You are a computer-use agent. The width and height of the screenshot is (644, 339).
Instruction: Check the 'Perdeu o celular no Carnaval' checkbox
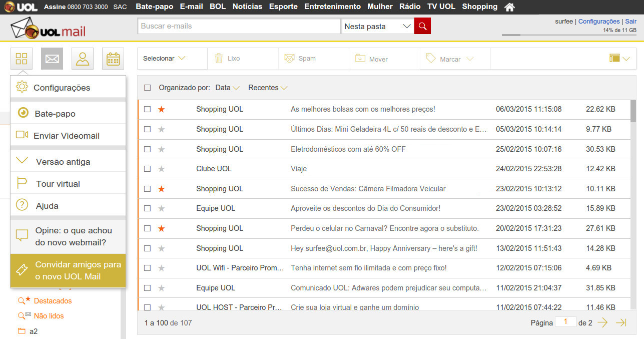pos(147,228)
